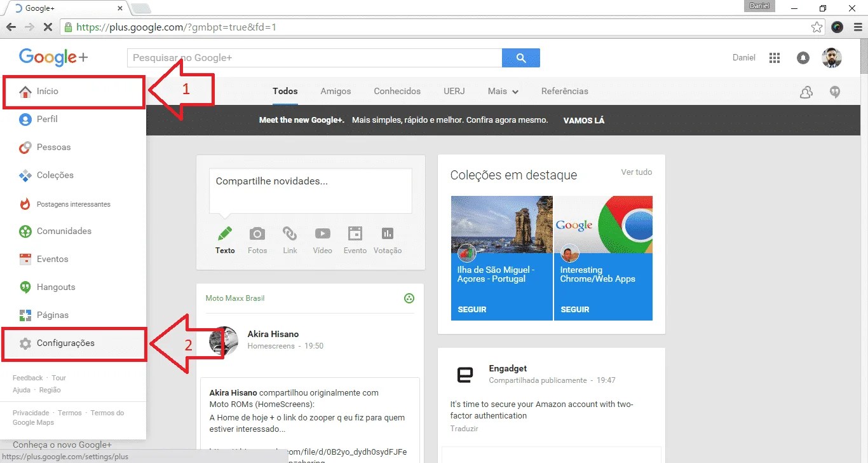Screen dimensions: 868x463
Task: Click the community icon on the Moto Maxx Brasil post
Action: [409, 298]
